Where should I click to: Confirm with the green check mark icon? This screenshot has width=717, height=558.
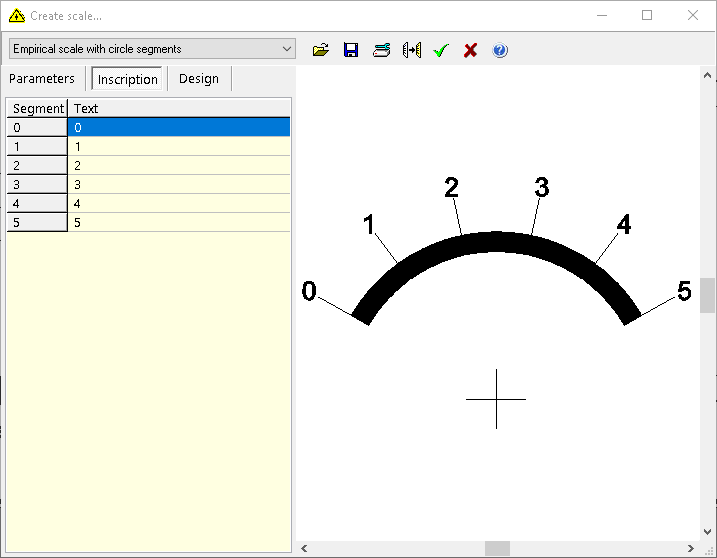pos(441,50)
